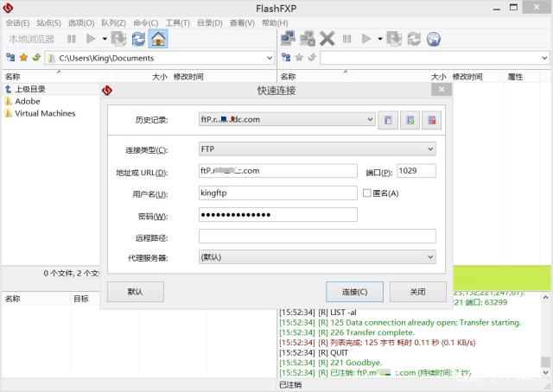The image size is (553, 392).
Task: Open the 命令(C) menu
Action: pos(146,23)
